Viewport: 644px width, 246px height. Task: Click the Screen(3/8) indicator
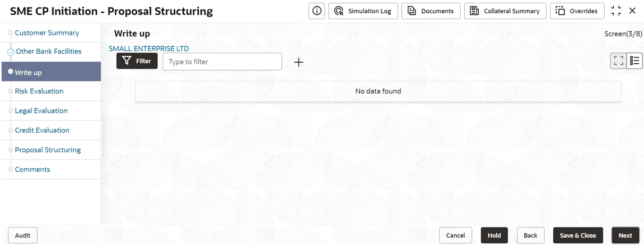click(623, 33)
